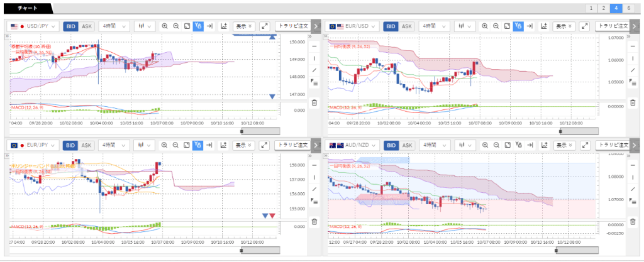Select the horizontal line tool on USD/JPY chart
The height and width of the screenshot is (262, 644).
pyautogui.click(x=314, y=46)
